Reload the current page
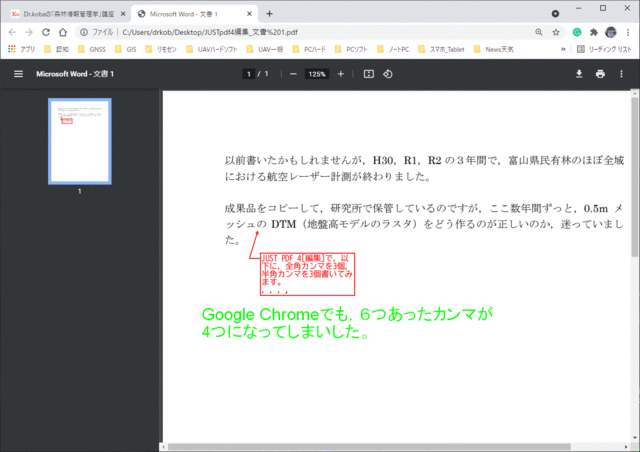Image resolution: width=640 pixels, height=452 pixels. coord(46,32)
